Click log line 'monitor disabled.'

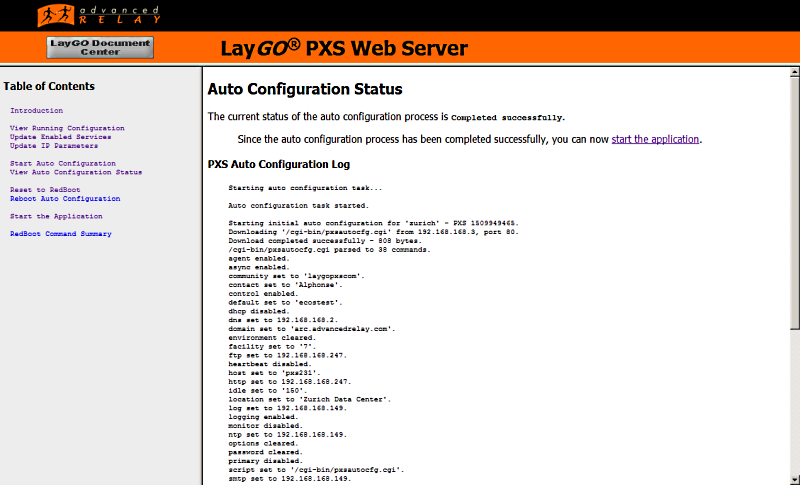pos(265,425)
